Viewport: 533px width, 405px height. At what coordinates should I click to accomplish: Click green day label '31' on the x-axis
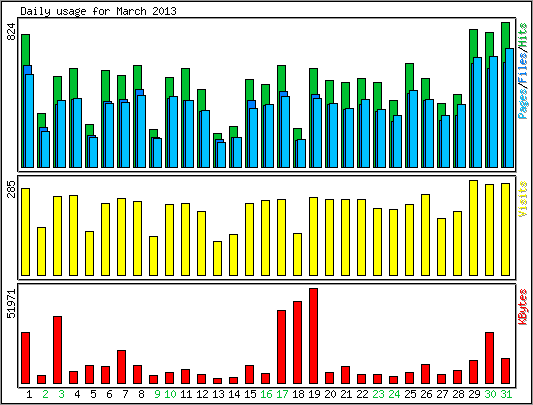click(506, 394)
